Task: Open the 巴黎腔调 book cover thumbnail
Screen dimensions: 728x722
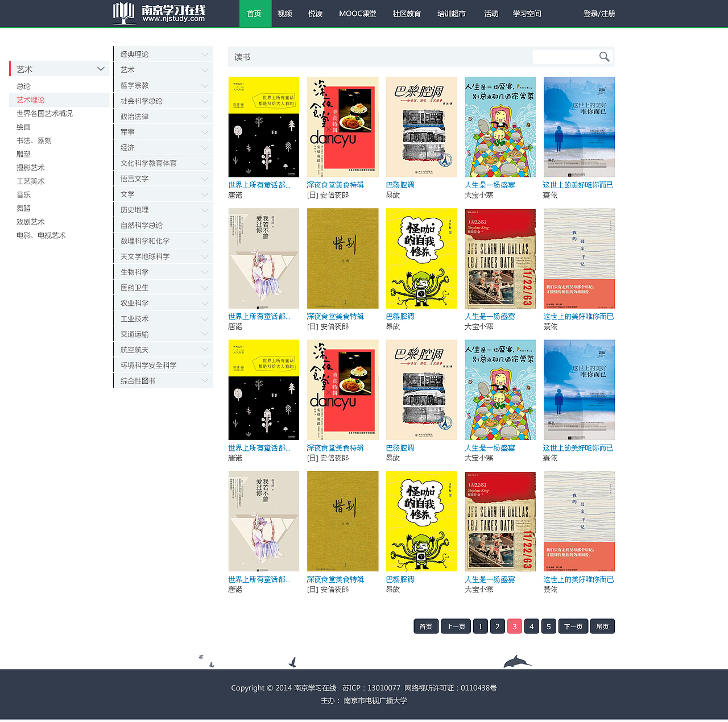Action: [x=421, y=126]
